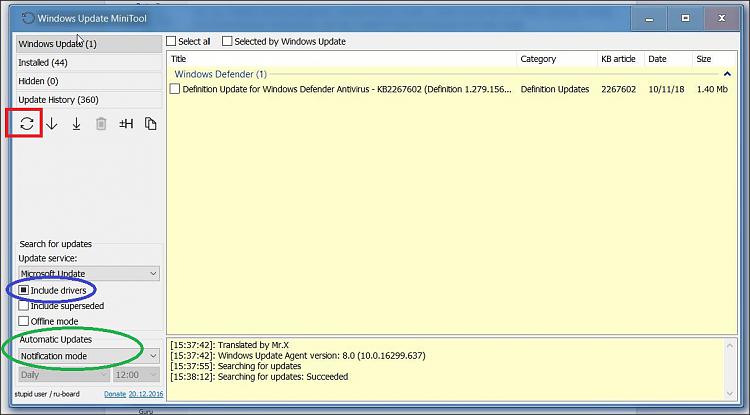Click log line Translated by Mr.X
Image resolution: width=750 pixels, height=415 pixels.
click(x=230, y=345)
